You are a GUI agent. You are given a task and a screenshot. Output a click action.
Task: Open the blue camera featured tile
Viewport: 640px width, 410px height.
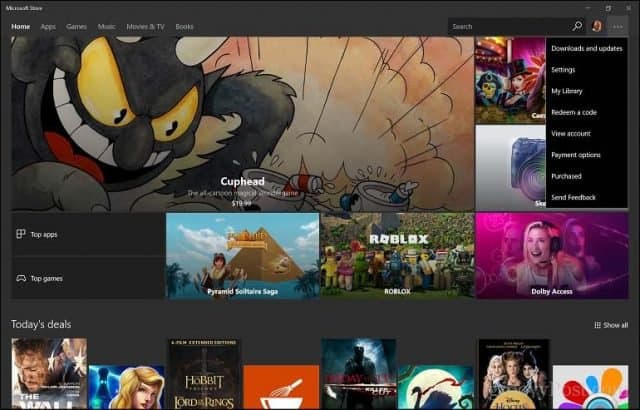click(x=510, y=168)
